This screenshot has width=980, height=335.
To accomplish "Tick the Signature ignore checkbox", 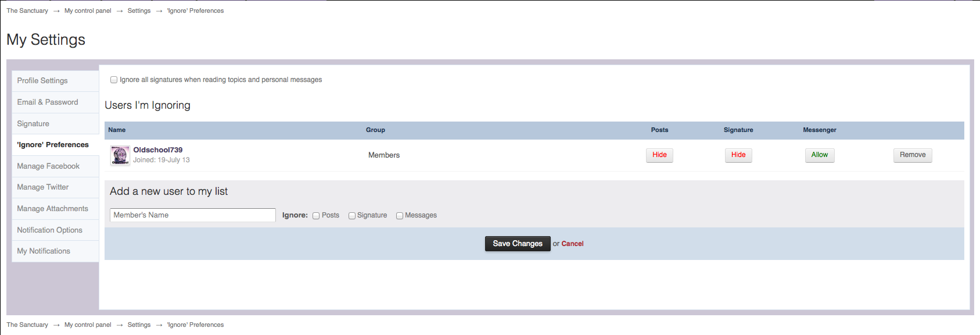I will 352,216.
